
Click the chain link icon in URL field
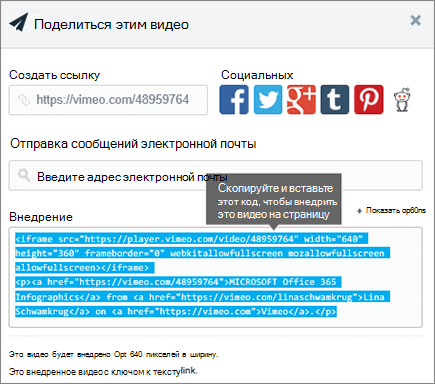[24, 100]
